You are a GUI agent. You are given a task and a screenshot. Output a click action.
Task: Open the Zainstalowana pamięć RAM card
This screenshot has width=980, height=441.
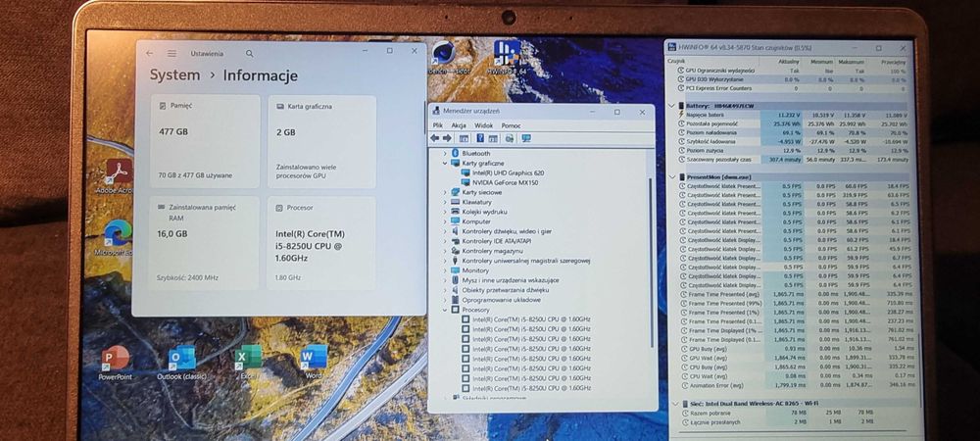click(205, 243)
